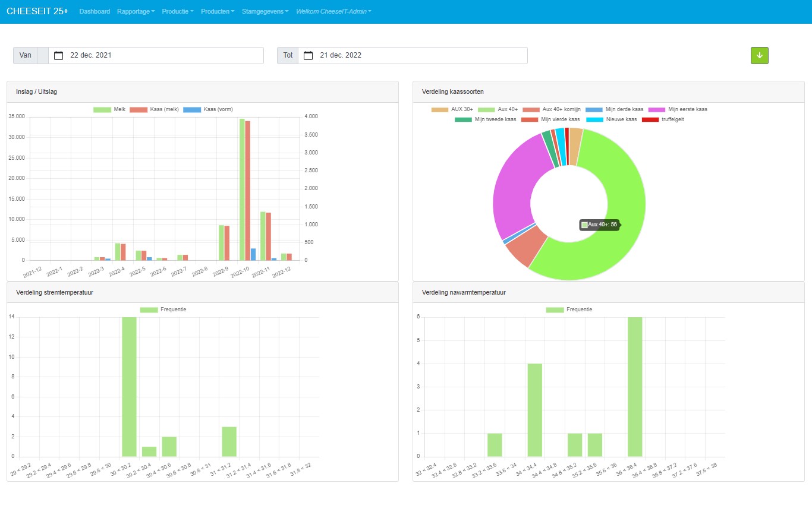Open the Stamgegevens dropdown menu
The image size is (812, 515).
[265, 11]
